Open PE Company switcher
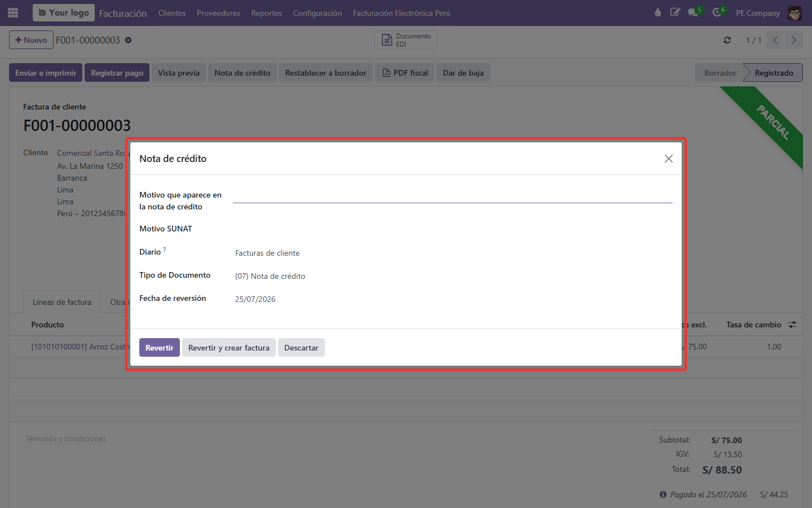Screen dimensions: 812x508 coord(758,13)
